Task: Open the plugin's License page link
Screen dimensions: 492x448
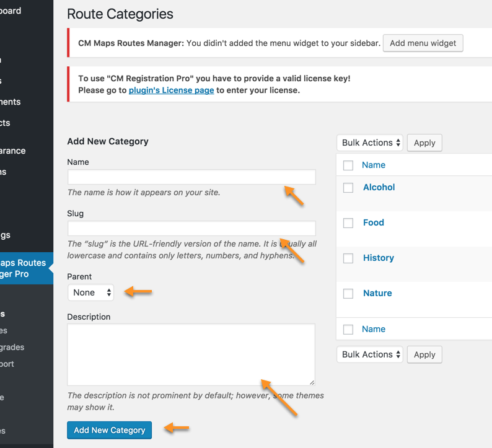Action: click(171, 90)
